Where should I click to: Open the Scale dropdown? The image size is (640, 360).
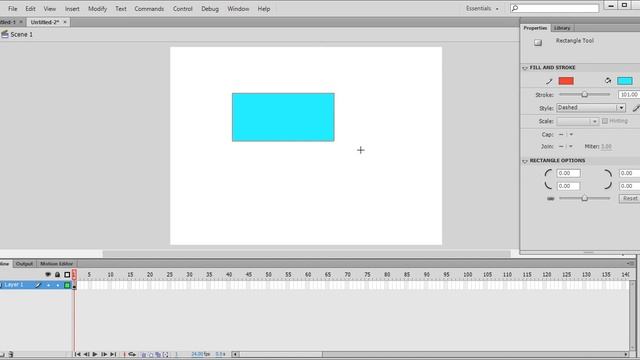point(578,121)
